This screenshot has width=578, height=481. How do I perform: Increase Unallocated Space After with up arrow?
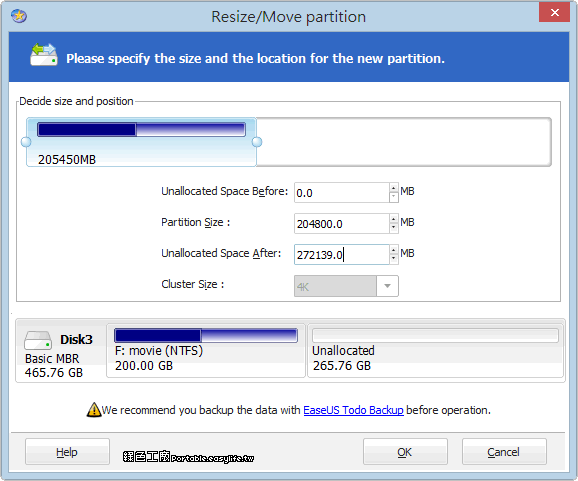click(394, 250)
